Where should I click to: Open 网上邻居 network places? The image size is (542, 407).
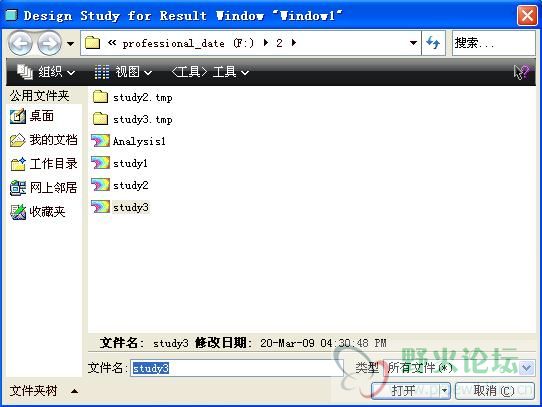44,188
